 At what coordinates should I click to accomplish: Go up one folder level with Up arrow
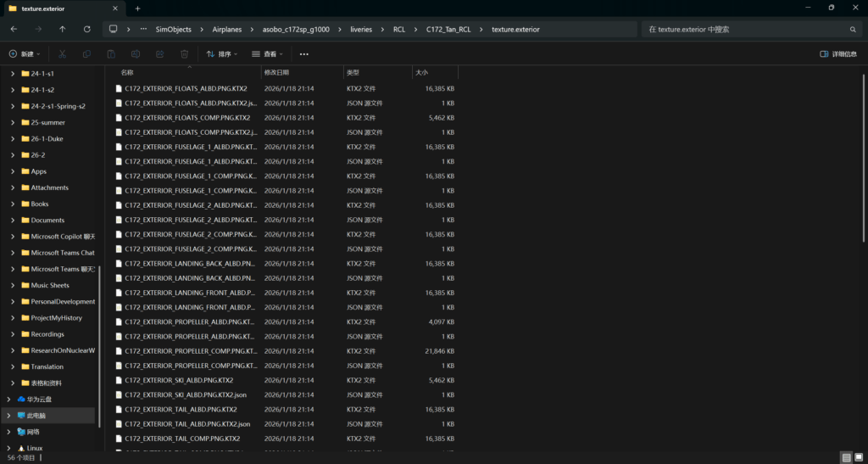tap(63, 29)
